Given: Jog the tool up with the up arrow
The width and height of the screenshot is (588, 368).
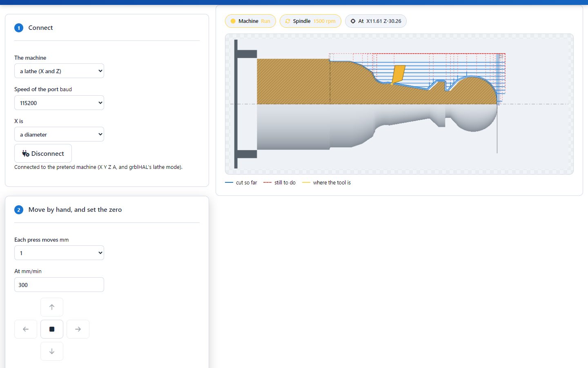Looking at the screenshot, I should pyautogui.click(x=52, y=307).
